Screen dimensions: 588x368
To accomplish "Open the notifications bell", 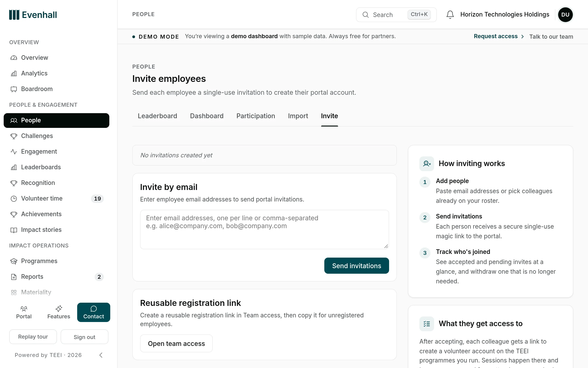I will pos(450,14).
